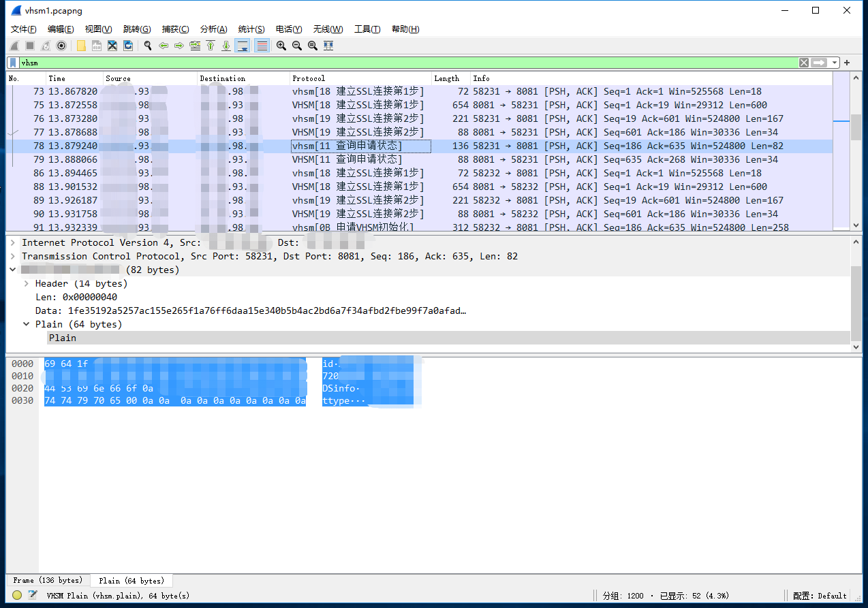The height and width of the screenshot is (608, 868).
Task: Expand the Internet Protocol Version 4 row
Action: pos(14,242)
